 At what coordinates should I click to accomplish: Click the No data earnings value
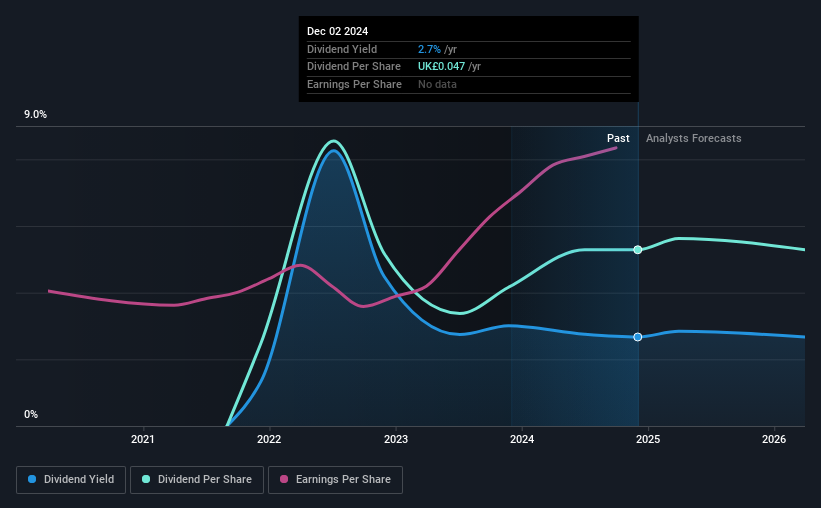(437, 84)
